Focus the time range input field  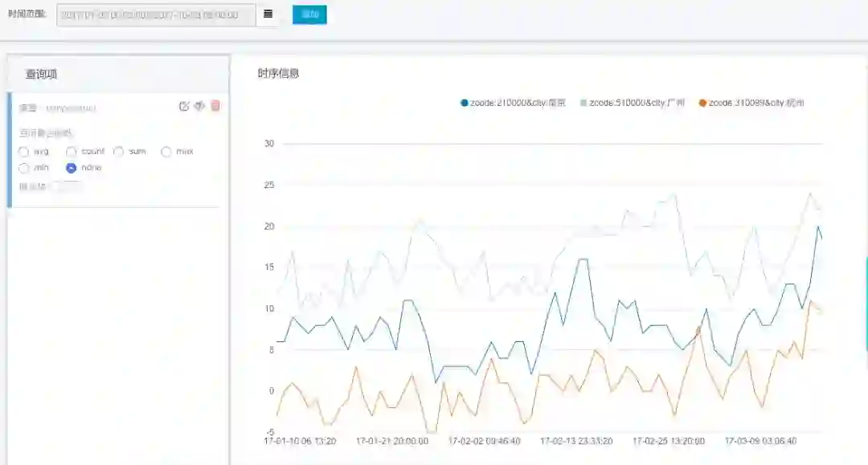pos(156,15)
